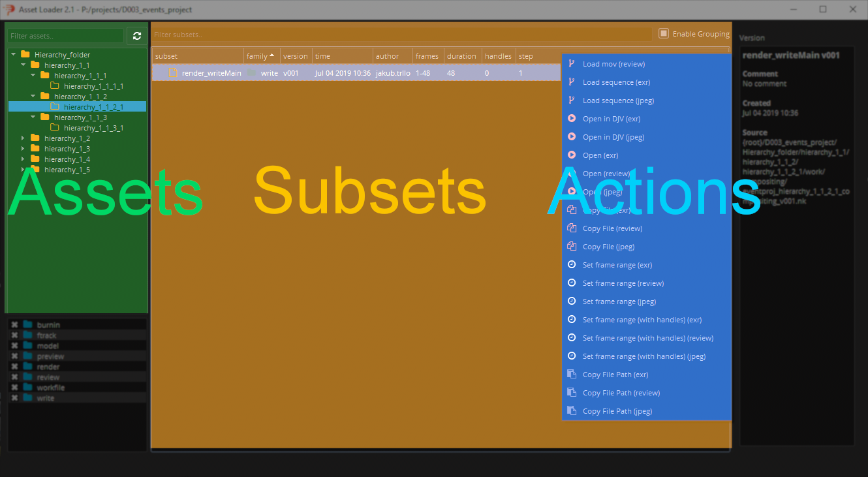This screenshot has height=477, width=868.
Task: Choose Copy File (review) menu entry
Action: (646, 228)
